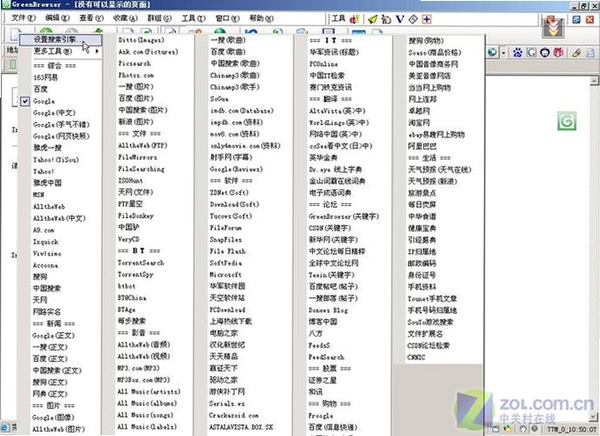Click the page icon at search bar end
Screen dimensions: 600x436
(590, 52)
